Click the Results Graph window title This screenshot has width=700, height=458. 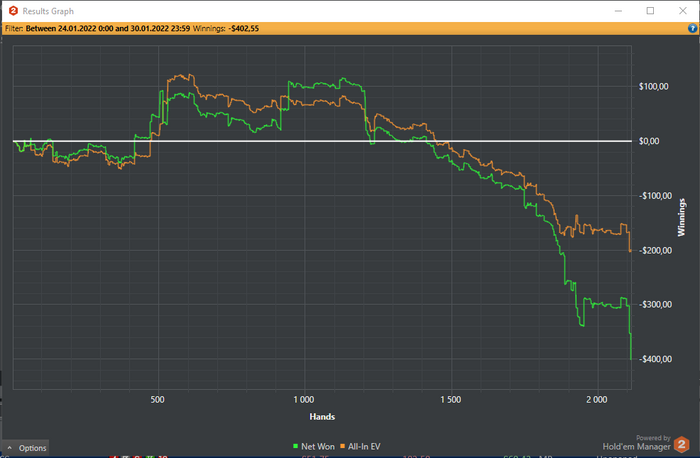tap(48, 11)
